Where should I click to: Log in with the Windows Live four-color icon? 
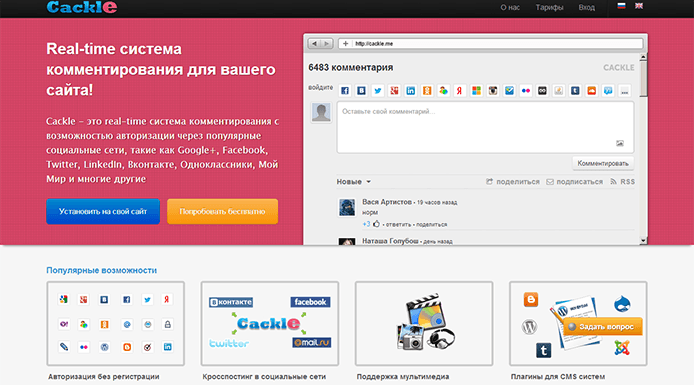click(x=476, y=91)
